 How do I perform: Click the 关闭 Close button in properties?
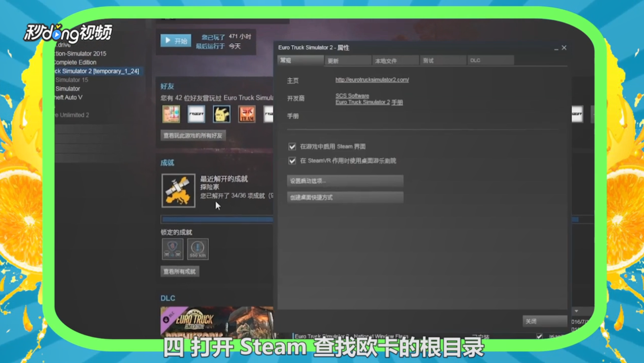tap(545, 321)
